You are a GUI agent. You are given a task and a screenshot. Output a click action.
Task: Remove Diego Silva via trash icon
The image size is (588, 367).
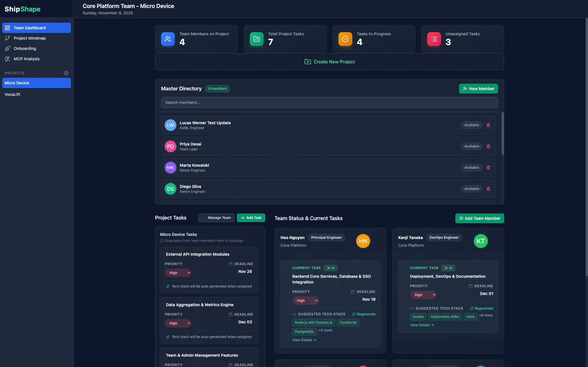[x=488, y=189]
